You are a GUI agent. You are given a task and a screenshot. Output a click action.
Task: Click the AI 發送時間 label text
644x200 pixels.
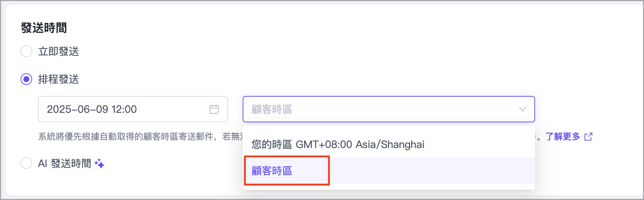[65, 163]
